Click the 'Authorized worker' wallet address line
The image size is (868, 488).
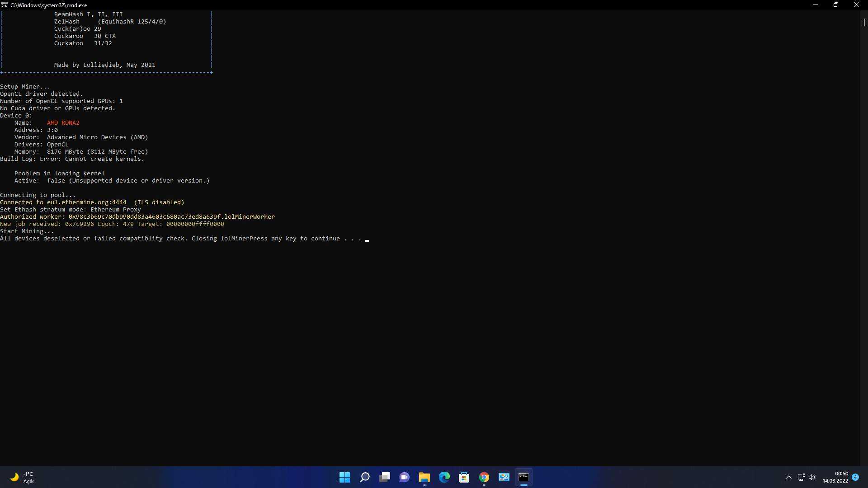pos(137,217)
